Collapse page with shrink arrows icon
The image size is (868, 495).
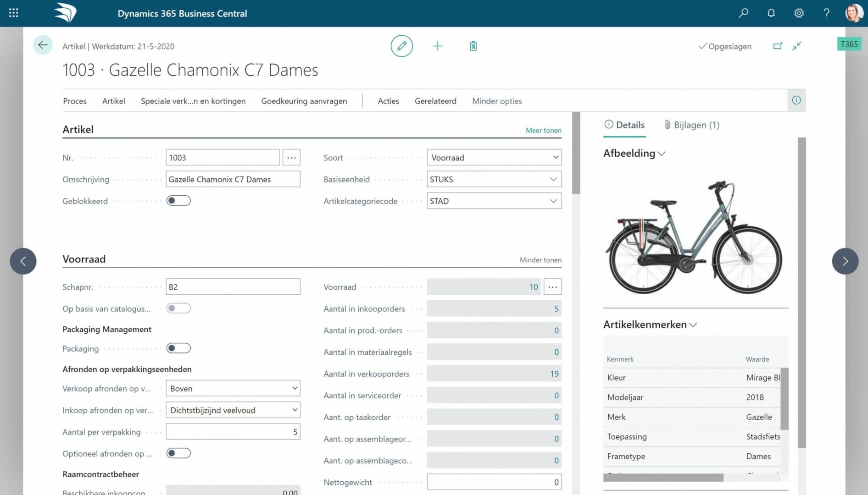(x=797, y=46)
